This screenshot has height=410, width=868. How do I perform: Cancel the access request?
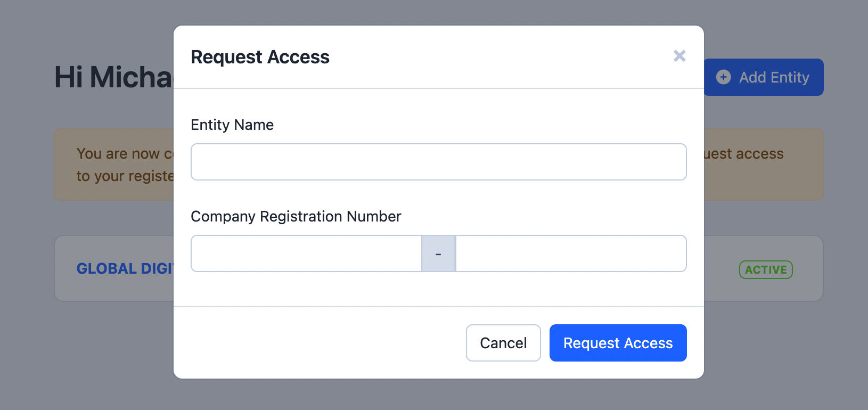(503, 343)
